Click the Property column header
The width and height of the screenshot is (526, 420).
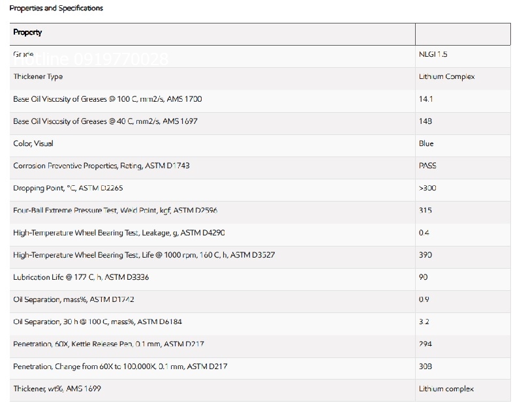(27, 33)
